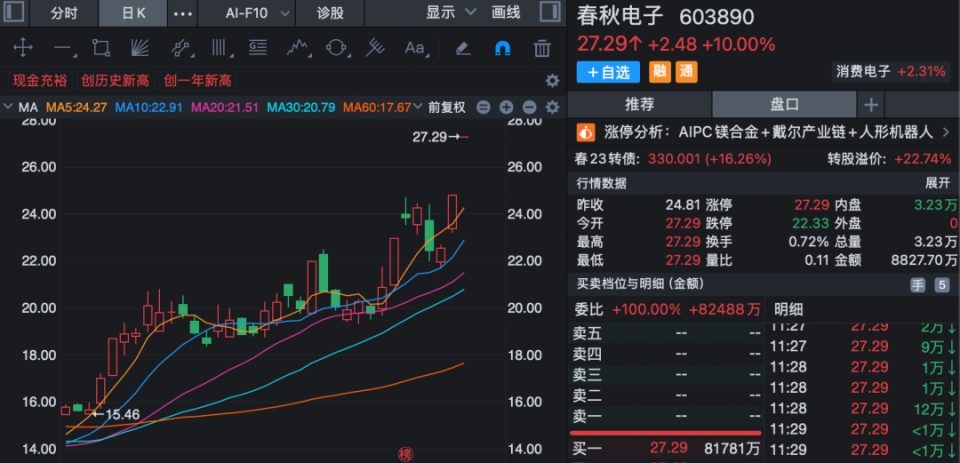Image resolution: width=960 pixels, height=463 pixels.
Task: Open MA indicator settings gear icon
Action: tap(552, 108)
